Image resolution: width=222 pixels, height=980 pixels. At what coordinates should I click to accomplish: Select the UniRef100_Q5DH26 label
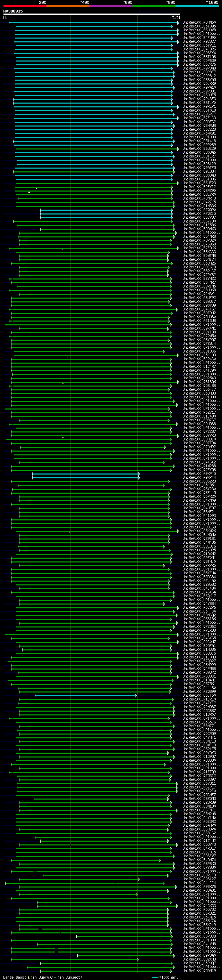coord(199,263)
